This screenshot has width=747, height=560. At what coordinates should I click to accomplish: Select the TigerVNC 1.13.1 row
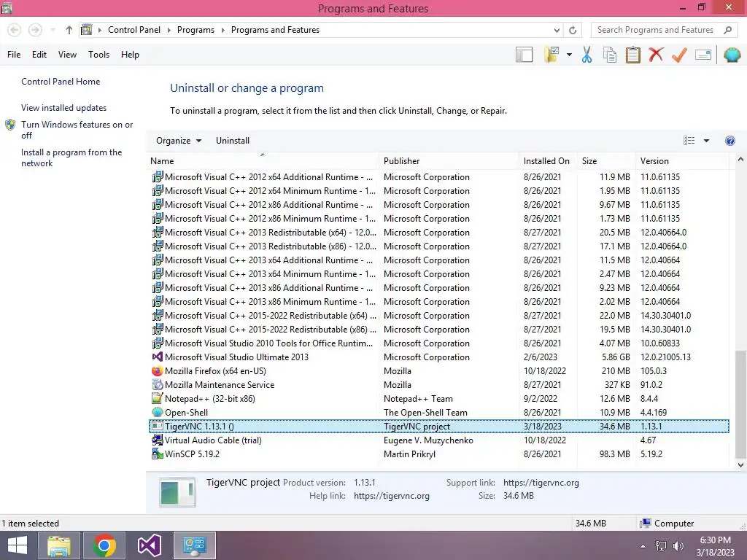coord(438,426)
